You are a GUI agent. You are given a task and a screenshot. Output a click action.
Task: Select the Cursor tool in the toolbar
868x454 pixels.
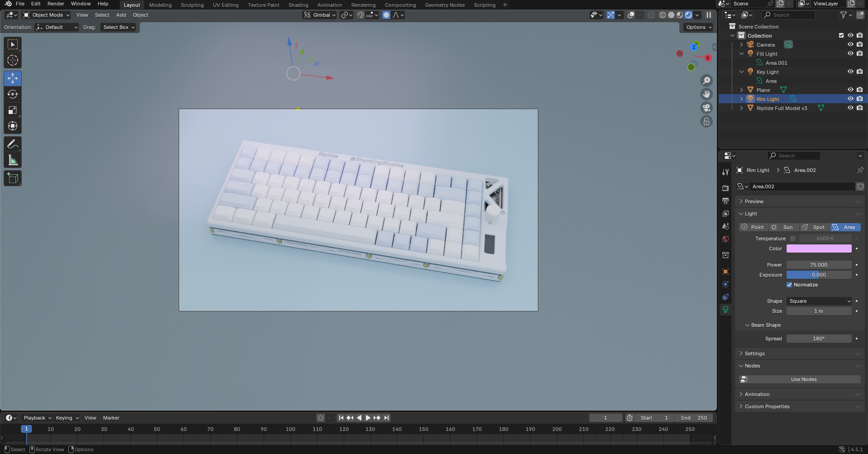[x=13, y=60]
